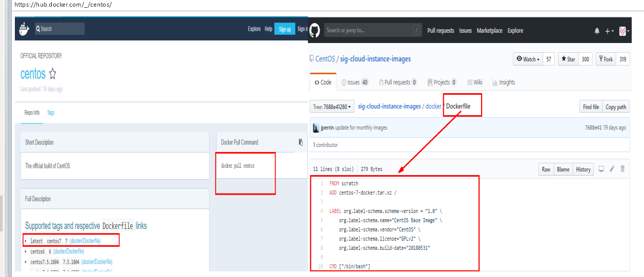Edit the Dockerfile with pencil icon

pos(612,169)
